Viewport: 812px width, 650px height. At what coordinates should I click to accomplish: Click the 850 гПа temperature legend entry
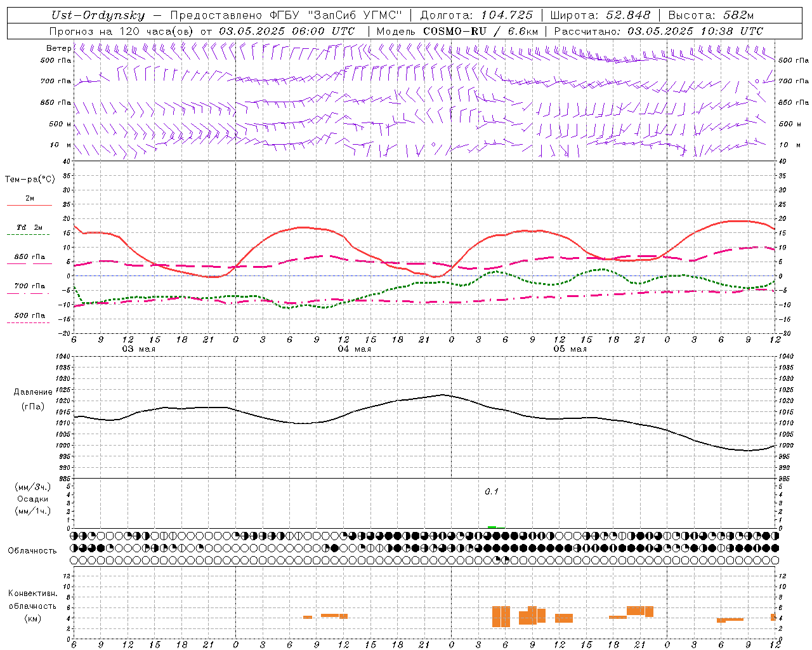pos(29,257)
